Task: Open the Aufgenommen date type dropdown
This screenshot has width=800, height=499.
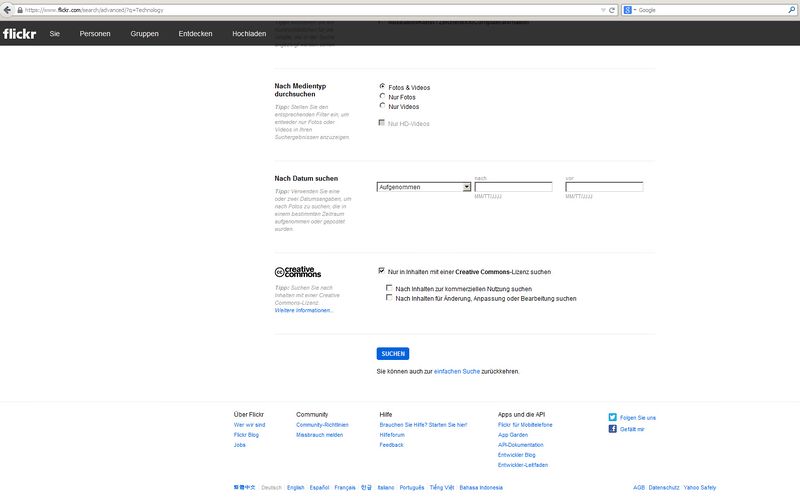Action: 424,187
